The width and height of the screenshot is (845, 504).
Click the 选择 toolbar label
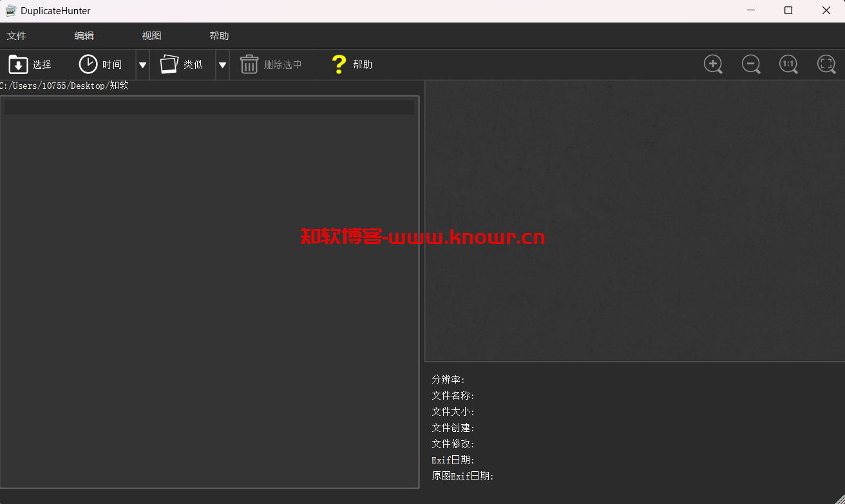(x=42, y=65)
